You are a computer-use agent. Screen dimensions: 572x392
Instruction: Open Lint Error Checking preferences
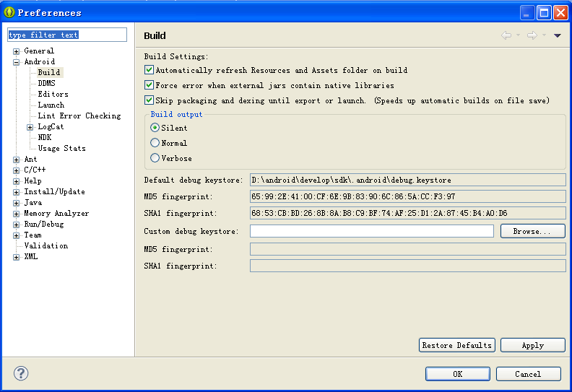point(79,116)
